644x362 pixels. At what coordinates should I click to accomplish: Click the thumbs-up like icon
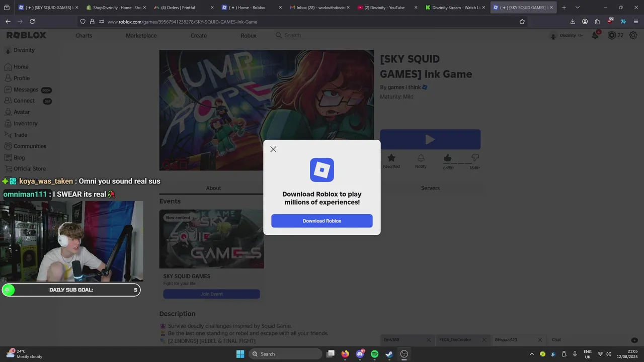448,158
